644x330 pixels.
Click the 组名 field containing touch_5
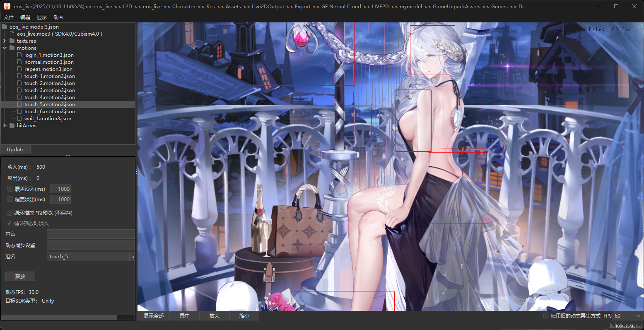coord(88,257)
